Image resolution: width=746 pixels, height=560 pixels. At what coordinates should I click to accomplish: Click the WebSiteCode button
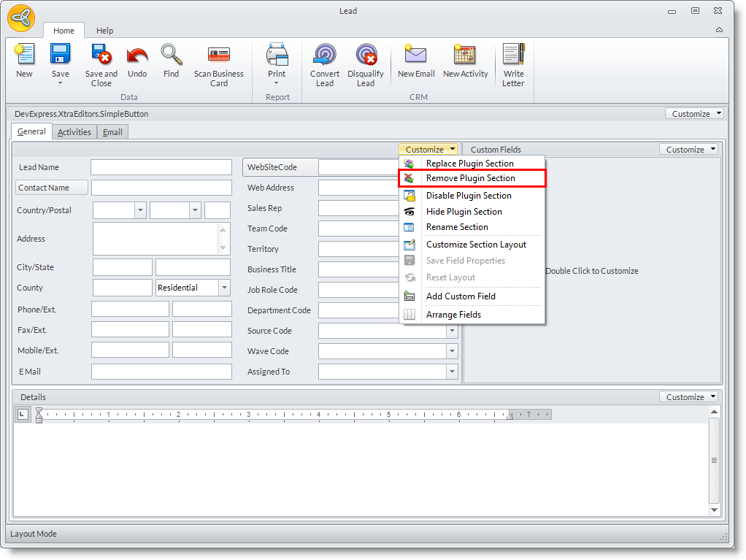pyautogui.click(x=280, y=167)
